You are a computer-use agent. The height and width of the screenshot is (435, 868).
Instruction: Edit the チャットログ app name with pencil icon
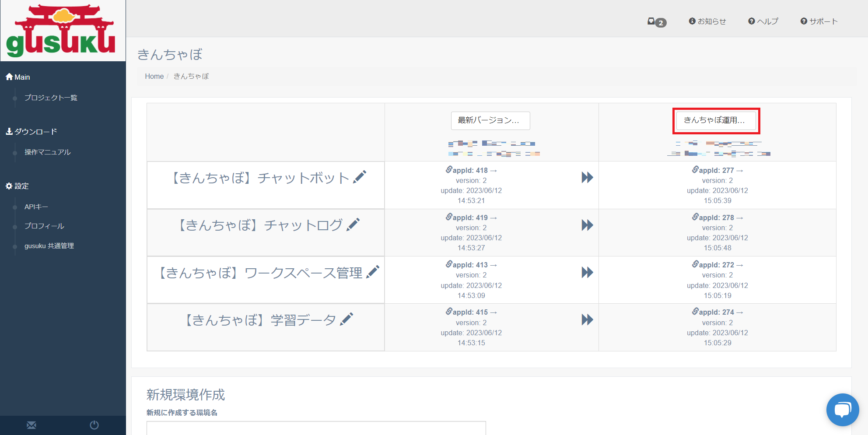[353, 225]
